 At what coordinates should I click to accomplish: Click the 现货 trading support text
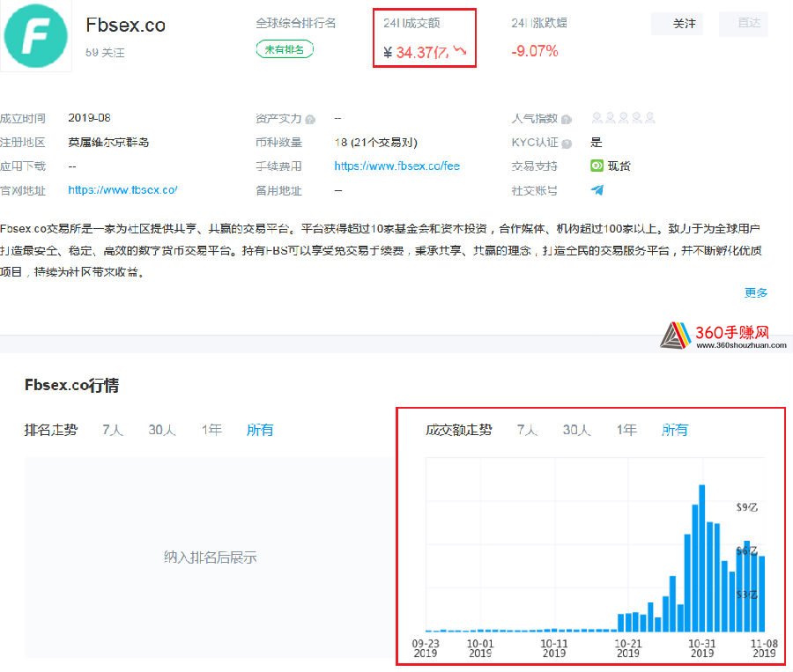point(619,166)
